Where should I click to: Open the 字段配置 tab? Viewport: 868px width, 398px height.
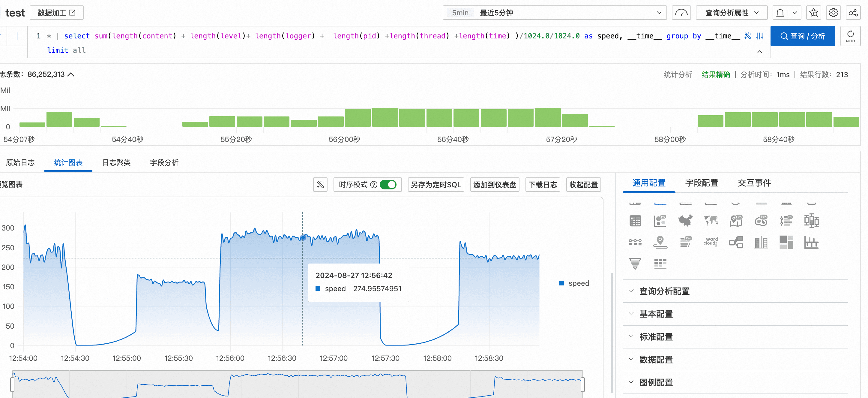click(702, 183)
